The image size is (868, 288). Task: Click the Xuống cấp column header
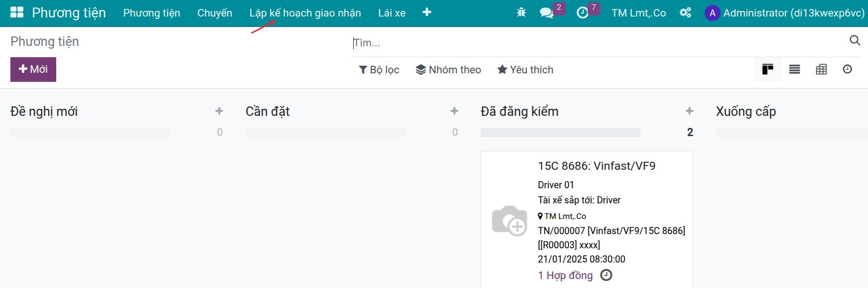[x=746, y=112]
